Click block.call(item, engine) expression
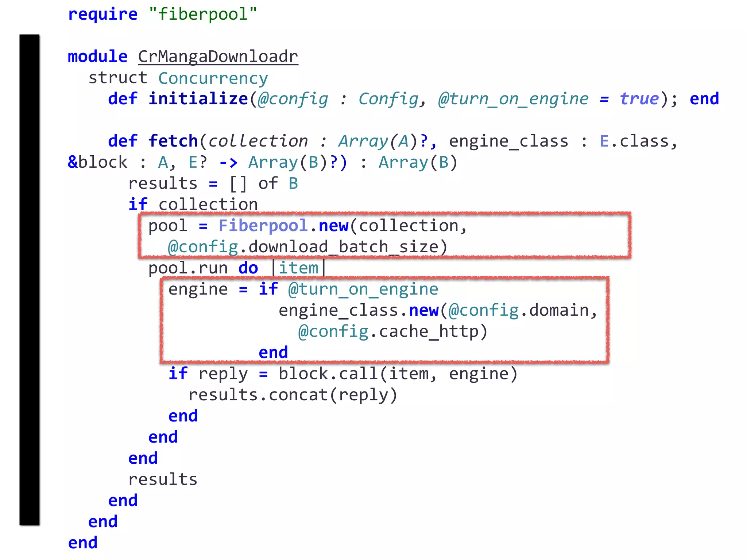 pyautogui.click(x=398, y=374)
